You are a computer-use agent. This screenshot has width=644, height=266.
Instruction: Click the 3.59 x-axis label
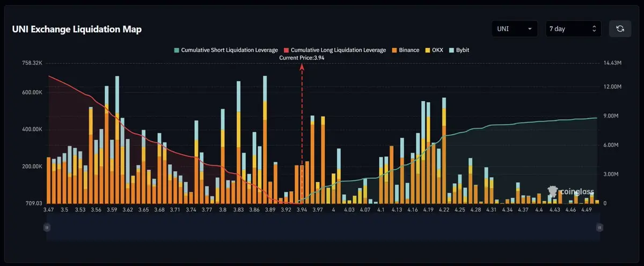point(112,210)
